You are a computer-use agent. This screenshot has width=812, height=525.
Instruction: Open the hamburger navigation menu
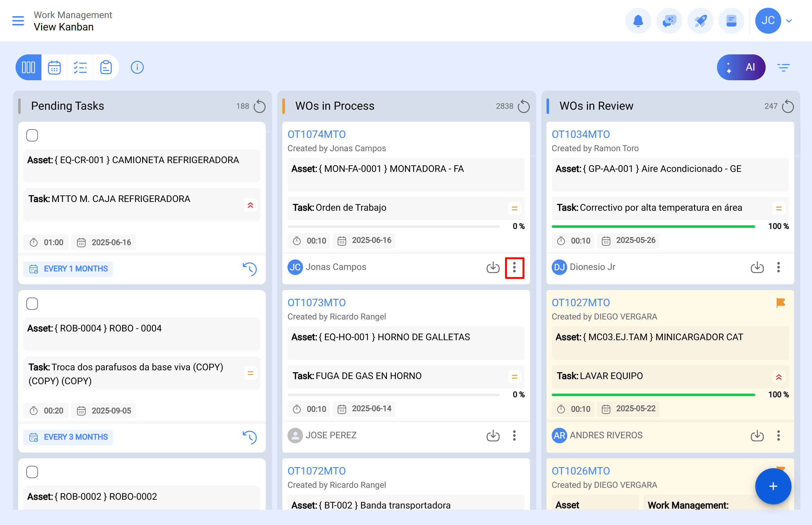tap(18, 20)
